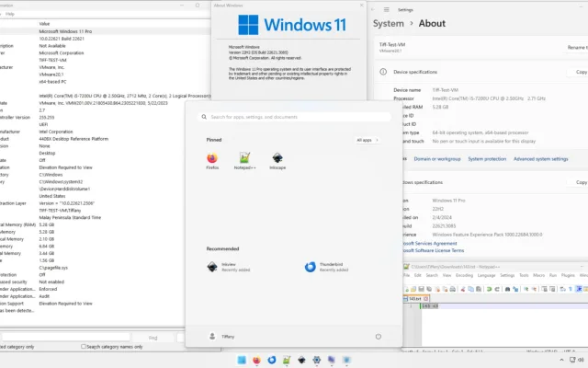
Task: Redo using the Notepad++ toolbar arrow
Action: coord(497,289)
